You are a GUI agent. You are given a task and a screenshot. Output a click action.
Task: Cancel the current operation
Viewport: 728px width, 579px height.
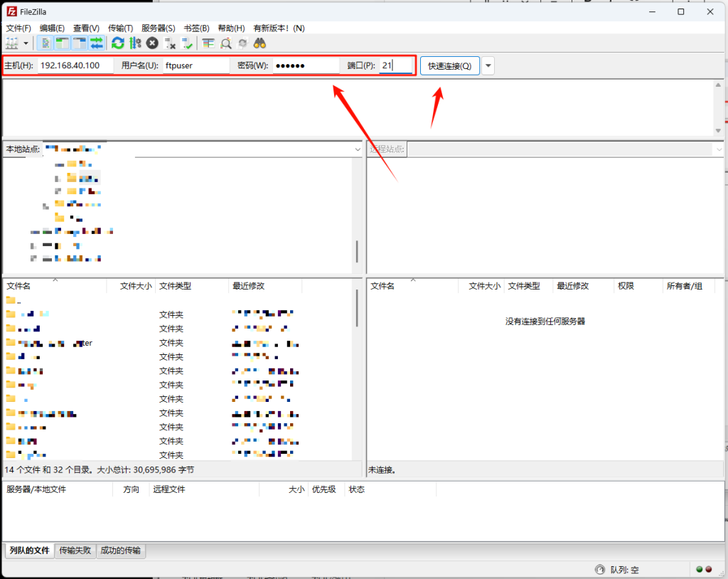(x=152, y=43)
